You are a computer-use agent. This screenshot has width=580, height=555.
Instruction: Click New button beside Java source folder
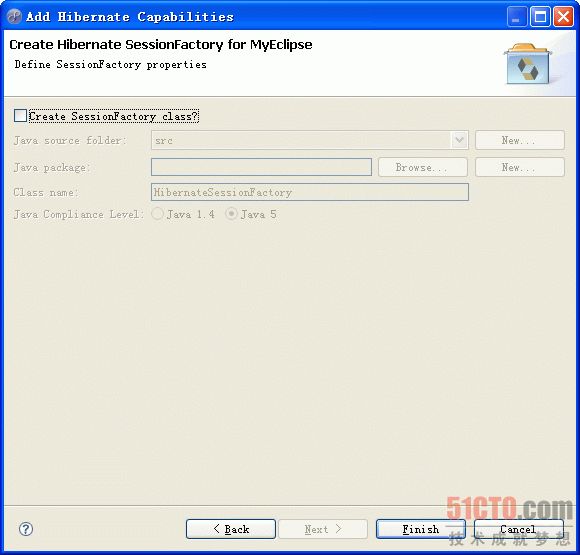pyautogui.click(x=520, y=140)
